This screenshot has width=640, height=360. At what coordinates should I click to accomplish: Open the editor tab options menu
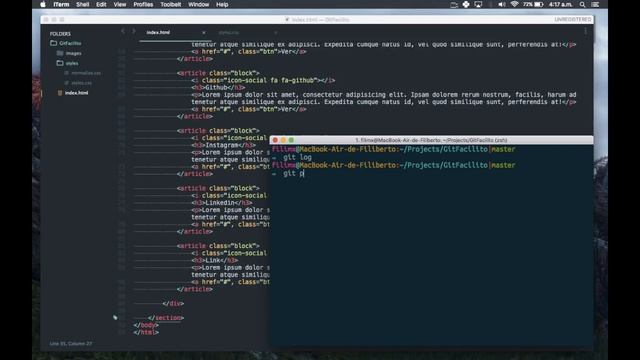click(585, 31)
